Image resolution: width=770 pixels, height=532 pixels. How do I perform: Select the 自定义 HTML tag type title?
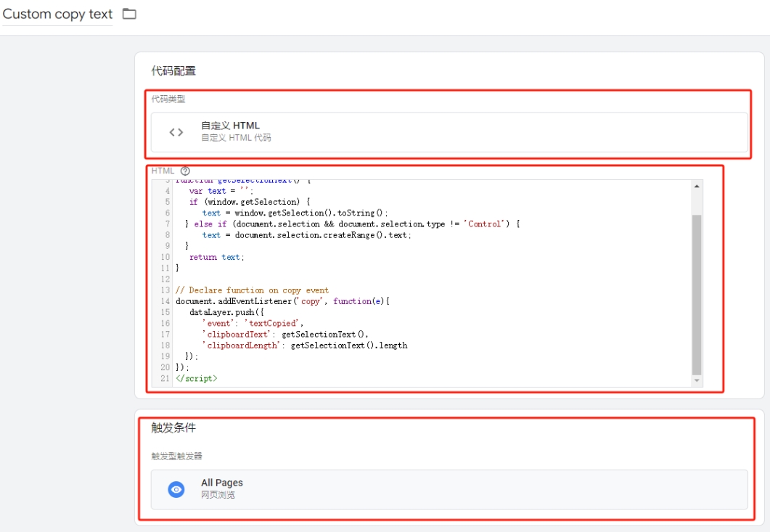click(230, 126)
